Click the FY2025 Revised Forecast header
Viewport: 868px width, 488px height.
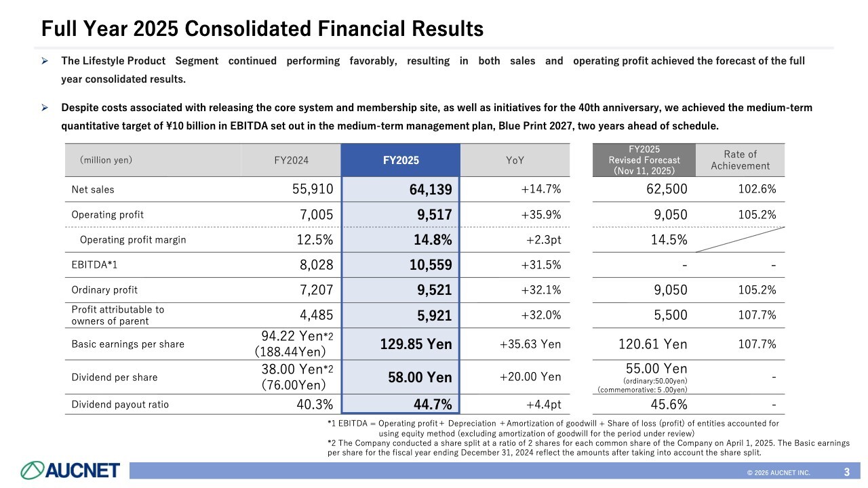tap(644, 160)
